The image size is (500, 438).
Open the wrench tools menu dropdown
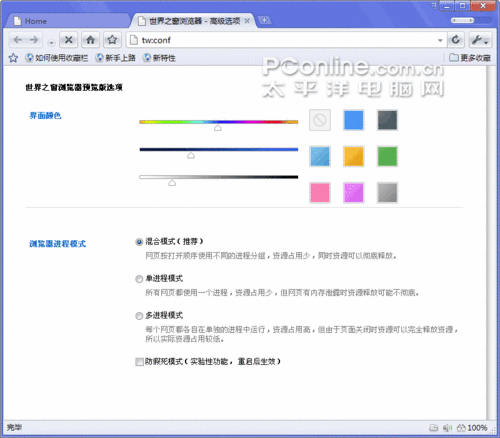coord(480,40)
